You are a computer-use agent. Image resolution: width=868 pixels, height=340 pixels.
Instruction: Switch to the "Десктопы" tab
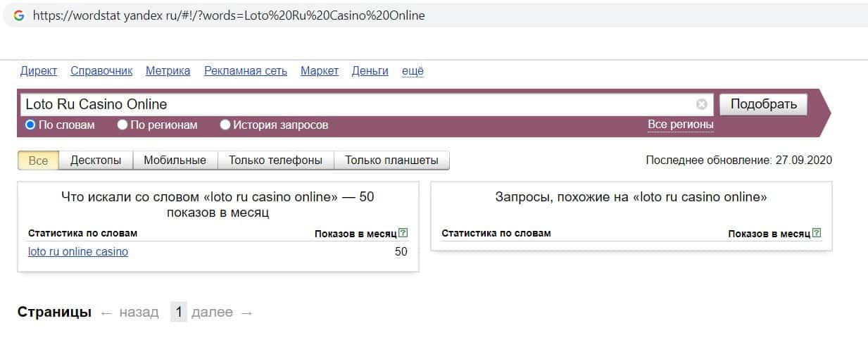[96, 160]
